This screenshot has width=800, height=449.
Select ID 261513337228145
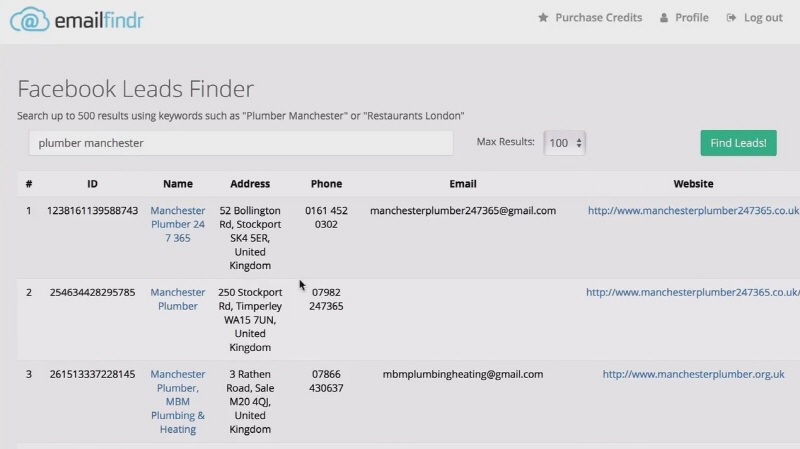point(92,374)
